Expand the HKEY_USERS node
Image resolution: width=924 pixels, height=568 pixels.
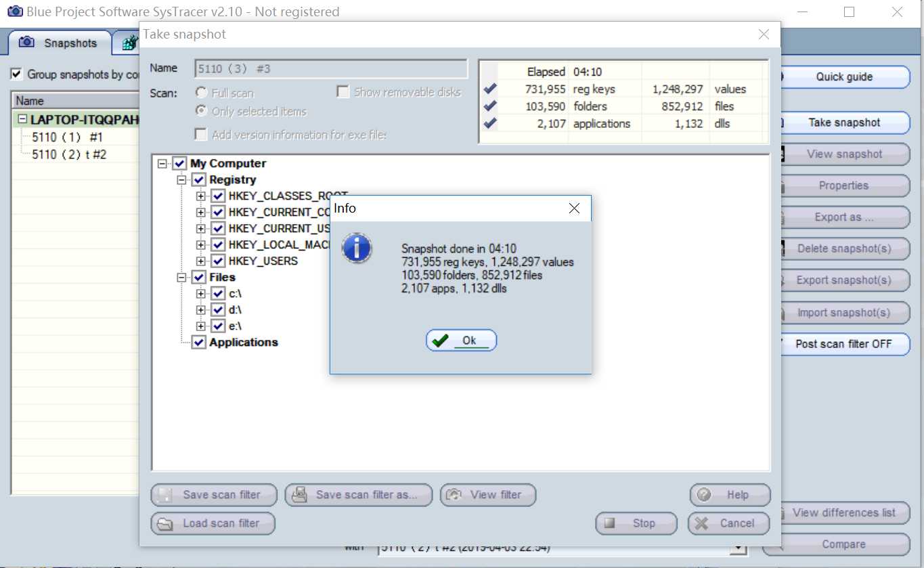coord(200,261)
